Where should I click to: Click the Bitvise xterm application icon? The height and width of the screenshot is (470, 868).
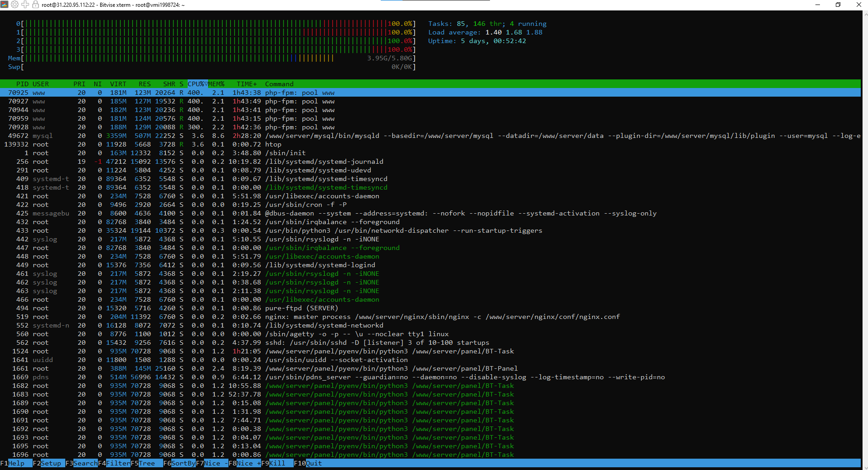(5, 5)
